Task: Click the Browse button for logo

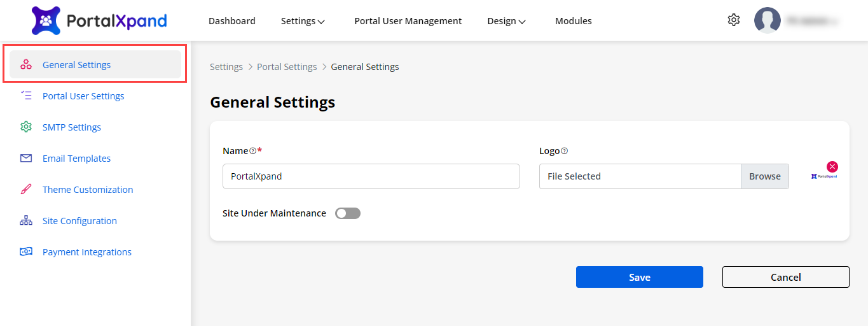Action: 764,176
